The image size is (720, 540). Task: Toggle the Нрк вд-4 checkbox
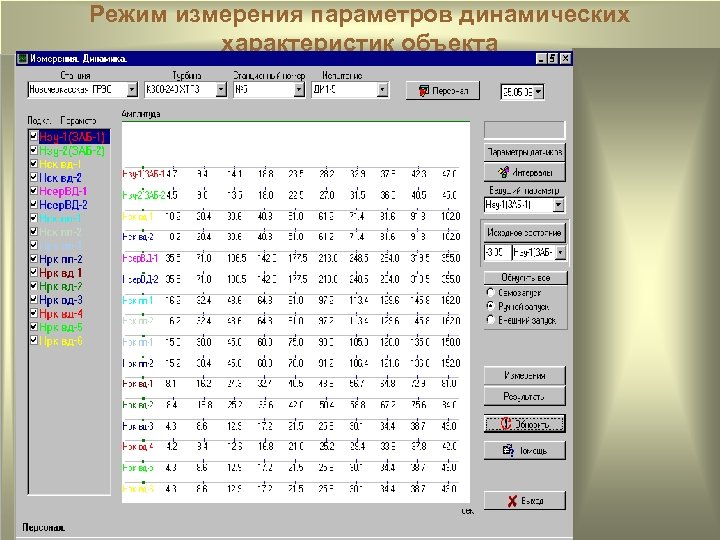tap(34, 313)
